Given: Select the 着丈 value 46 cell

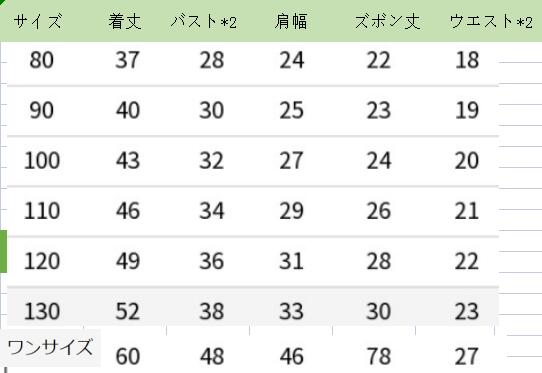Looking at the screenshot, I should click(x=128, y=211).
